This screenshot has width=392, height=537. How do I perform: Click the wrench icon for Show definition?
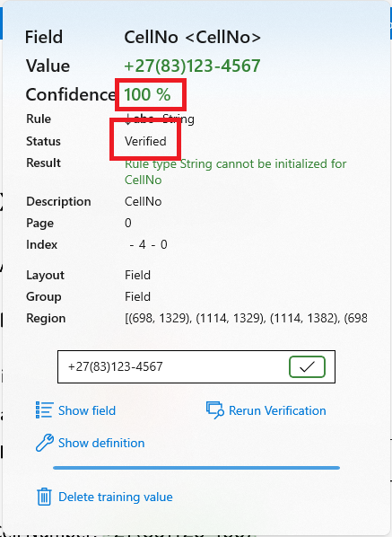coord(45,443)
